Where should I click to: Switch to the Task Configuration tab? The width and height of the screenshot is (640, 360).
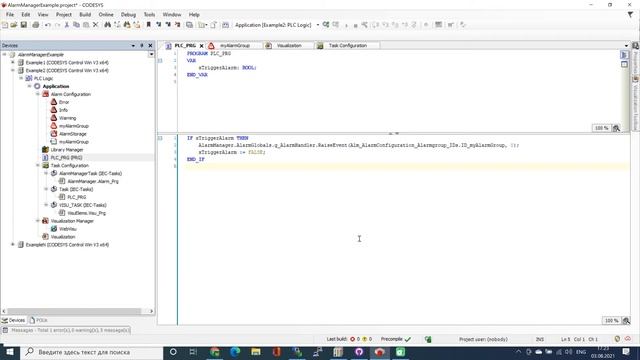pos(347,46)
